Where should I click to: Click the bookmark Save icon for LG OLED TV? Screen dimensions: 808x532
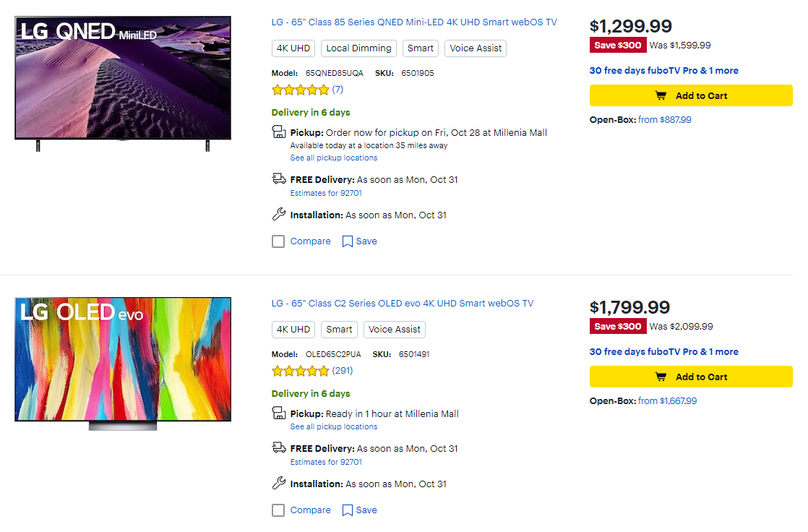coord(348,510)
